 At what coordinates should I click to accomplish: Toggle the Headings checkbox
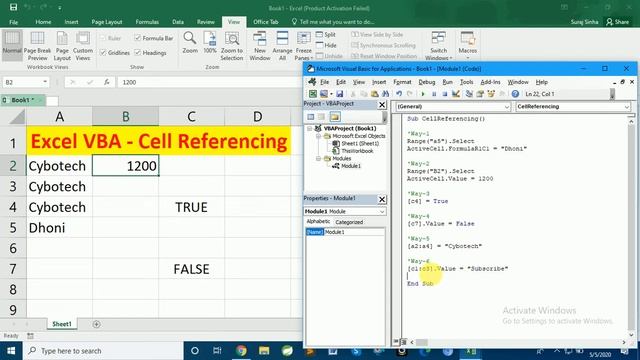(x=138, y=53)
